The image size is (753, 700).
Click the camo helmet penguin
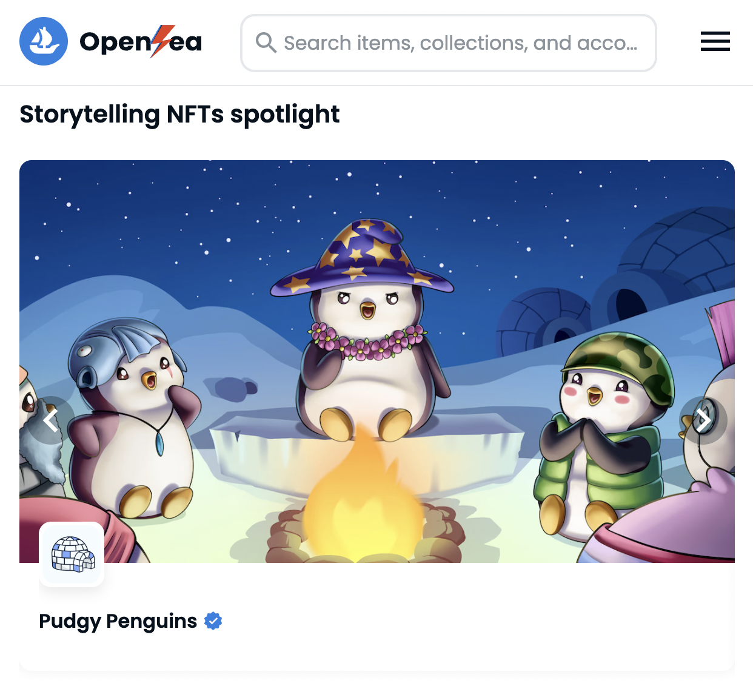606,425
